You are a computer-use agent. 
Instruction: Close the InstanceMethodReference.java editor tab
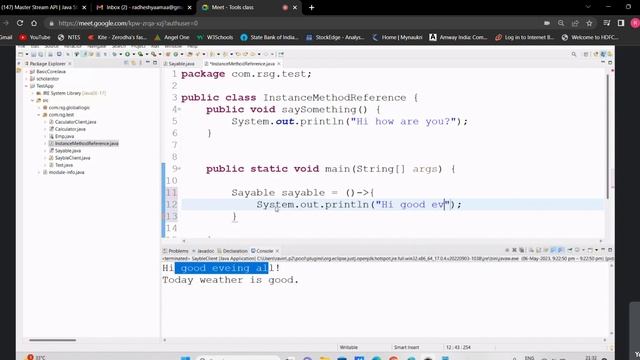tap(279, 64)
